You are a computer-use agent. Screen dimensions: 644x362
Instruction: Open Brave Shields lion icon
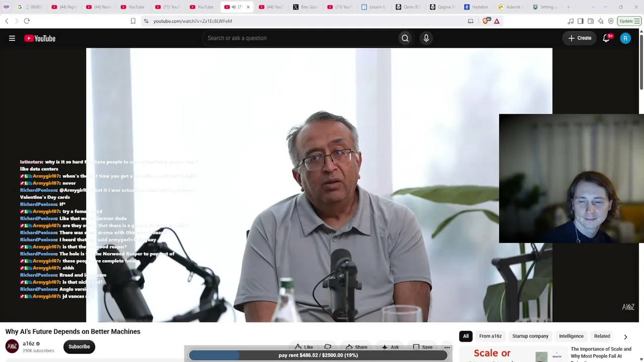[x=486, y=21]
